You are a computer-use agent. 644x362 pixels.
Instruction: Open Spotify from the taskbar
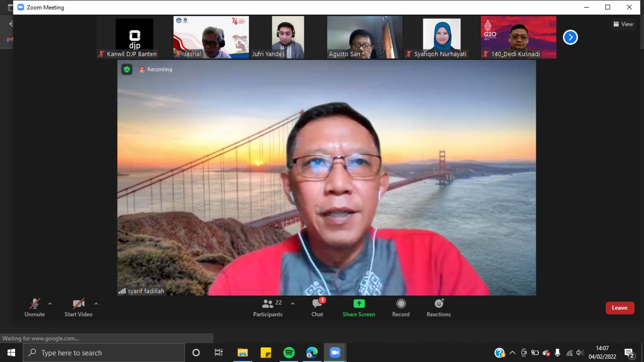click(289, 352)
